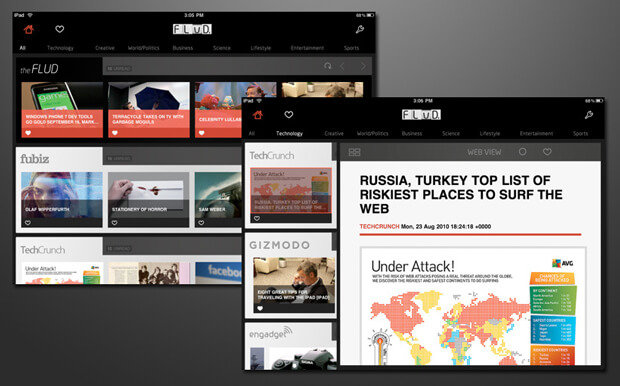620x386 pixels.
Task: Tap the home icon in front window
Action: click(258, 115)
